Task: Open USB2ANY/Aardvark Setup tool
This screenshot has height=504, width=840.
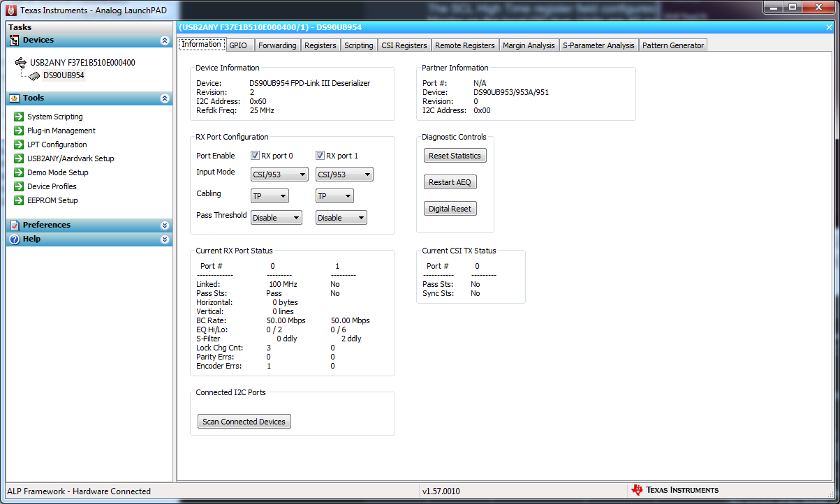Action: tap(71, 158)
